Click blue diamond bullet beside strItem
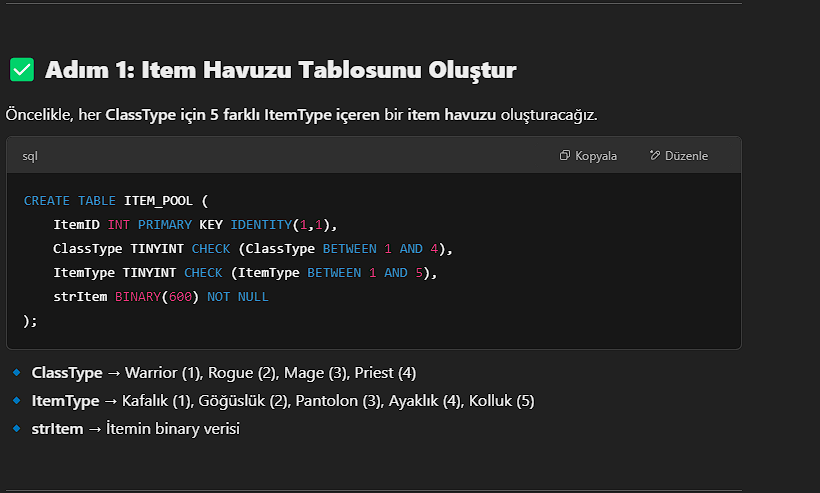This screenshot has width=820, height=493. click(x=17, y=428)
